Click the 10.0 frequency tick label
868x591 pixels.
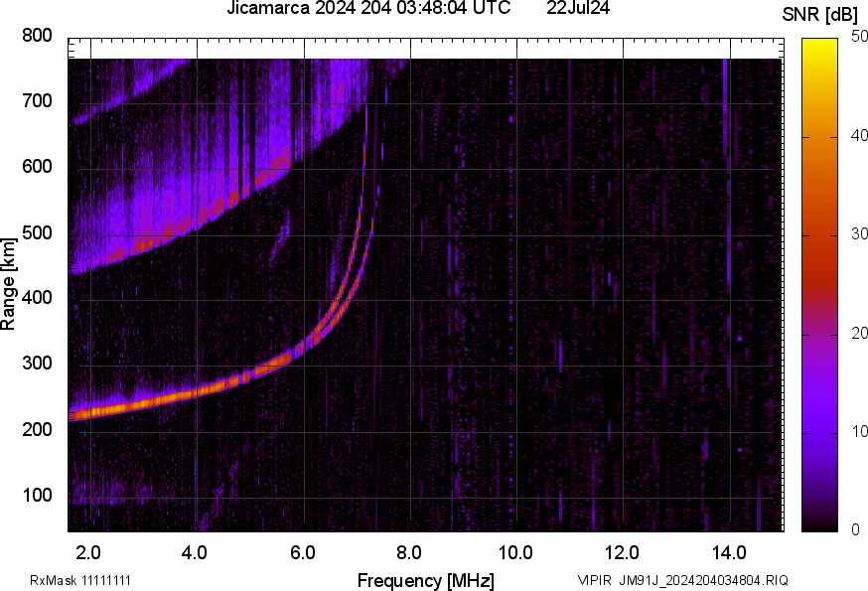click(x=515, y=552)
